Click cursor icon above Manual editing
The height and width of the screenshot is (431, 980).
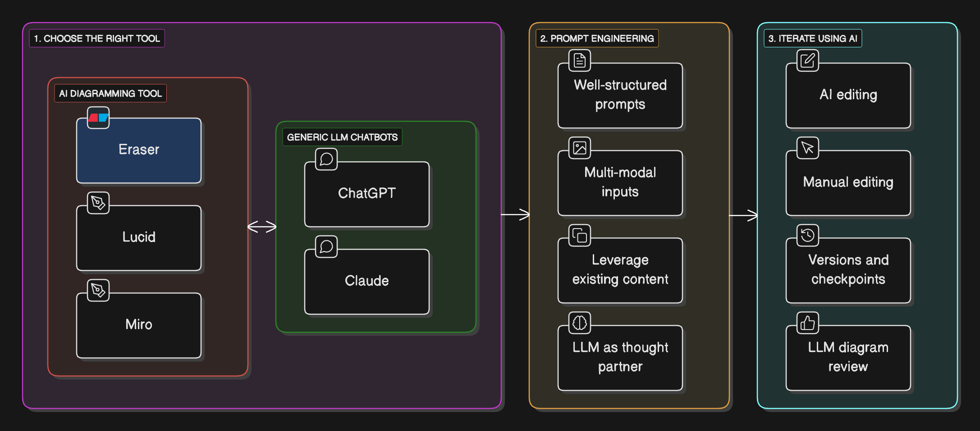(808, 148)
